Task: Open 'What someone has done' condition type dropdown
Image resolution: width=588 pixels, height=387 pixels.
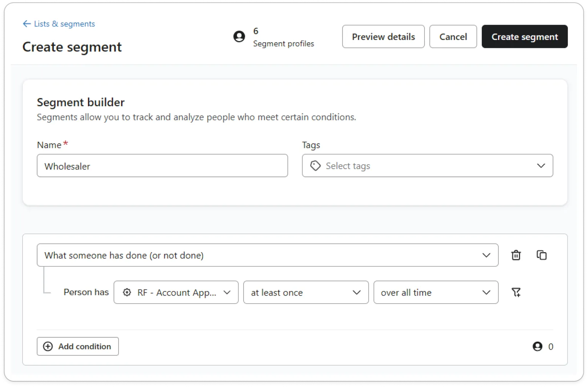Action: tap(268, 255)
